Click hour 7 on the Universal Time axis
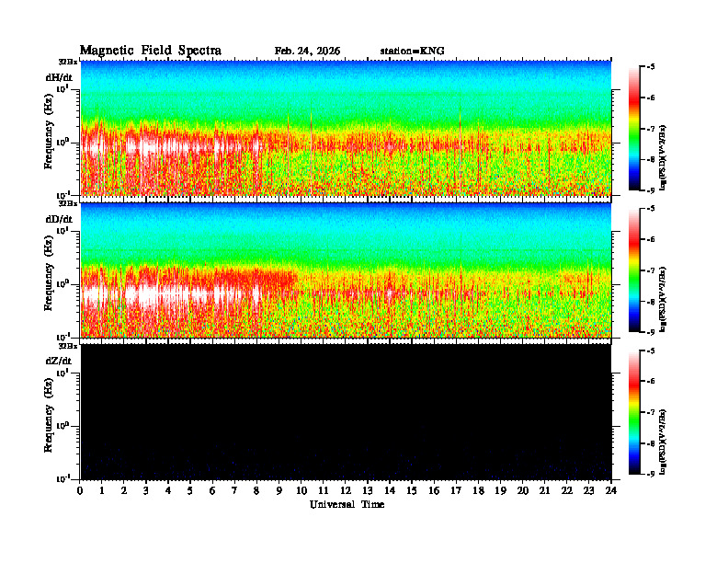The height and width of the screenshot is (563, 728). [x=234, y=491]
